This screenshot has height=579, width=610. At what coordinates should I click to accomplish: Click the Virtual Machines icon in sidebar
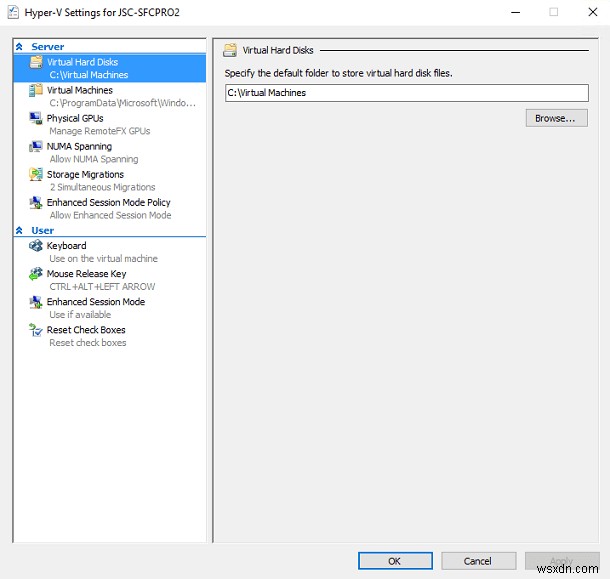tap(36, 90)
